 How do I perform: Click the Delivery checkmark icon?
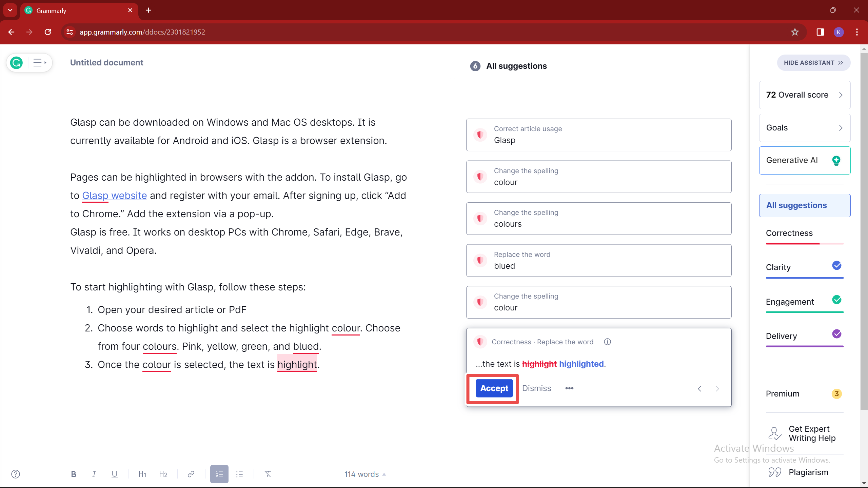pyautogui.click(x=836, y=334)
